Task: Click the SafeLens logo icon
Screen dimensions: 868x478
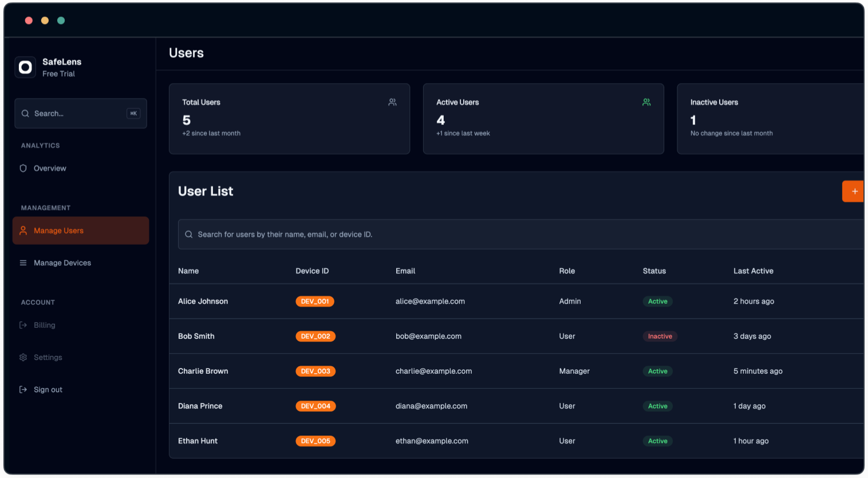Action: [25, 68]
